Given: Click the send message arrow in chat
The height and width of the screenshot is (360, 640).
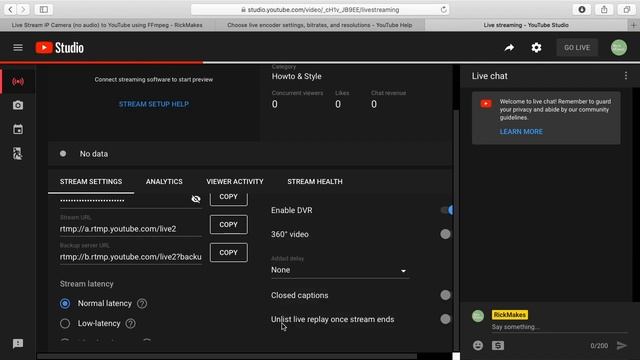Looking at the screenshot, I should pyautogui.click(x=622, y=346).
